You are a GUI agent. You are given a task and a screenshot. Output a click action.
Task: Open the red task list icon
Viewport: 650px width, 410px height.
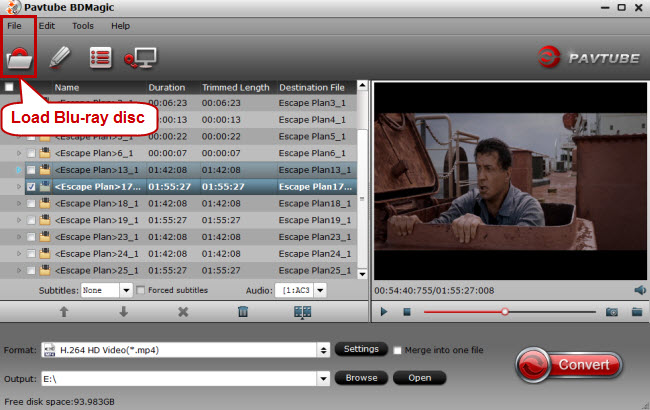coord(100,58)
